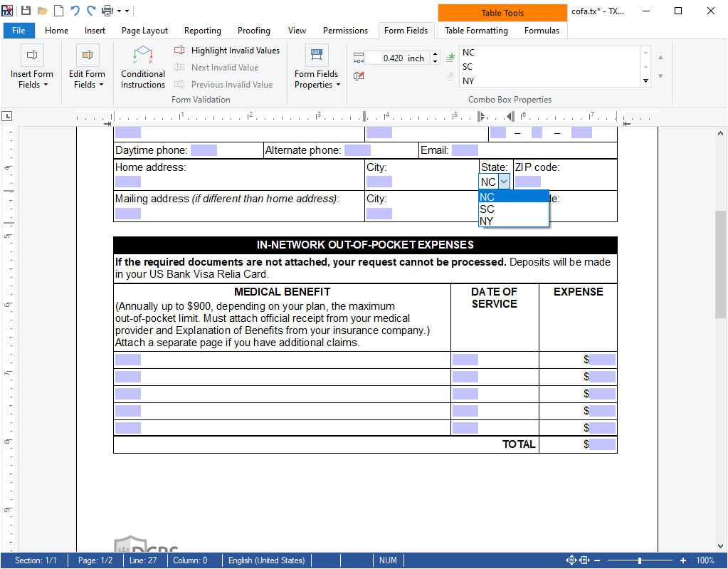This screenshot has width=728, height=569.
Task: Open the State combo box in the form
Action: pyautogui.click(x=504, y=182)
